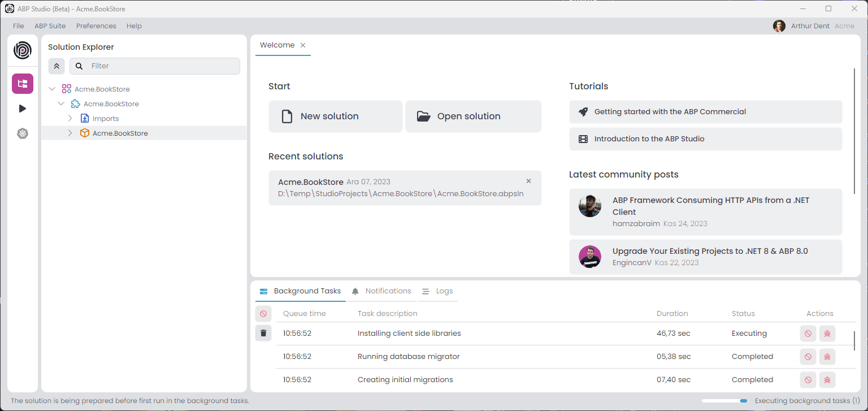Click the collapse all button in Solution Explorer

pos(57,66)
